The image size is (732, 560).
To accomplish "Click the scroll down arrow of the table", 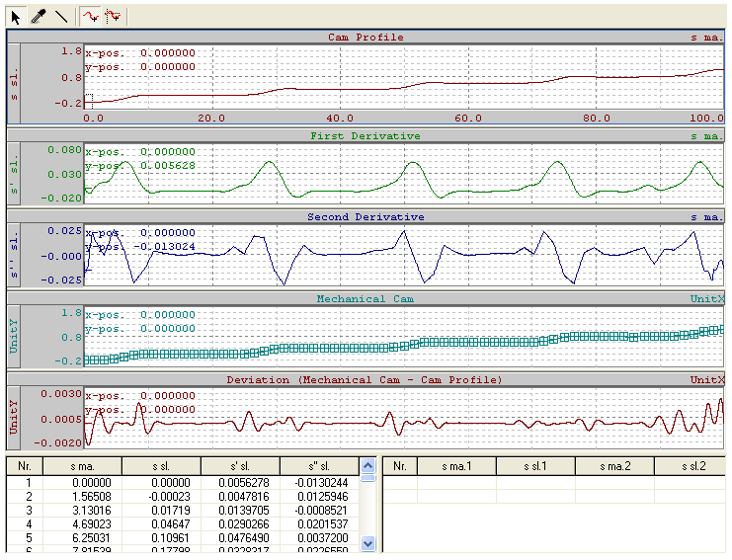I will tap(367, 543).
